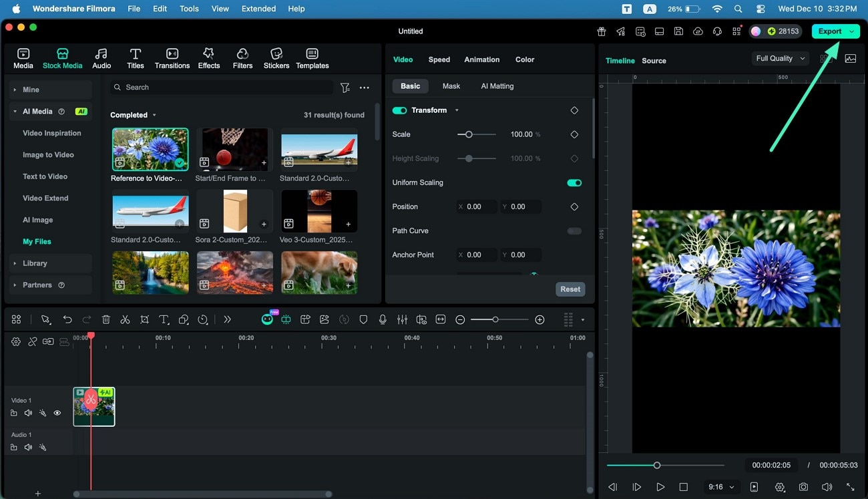
Task: Open the Stickers panel
Action: (276, 57)
